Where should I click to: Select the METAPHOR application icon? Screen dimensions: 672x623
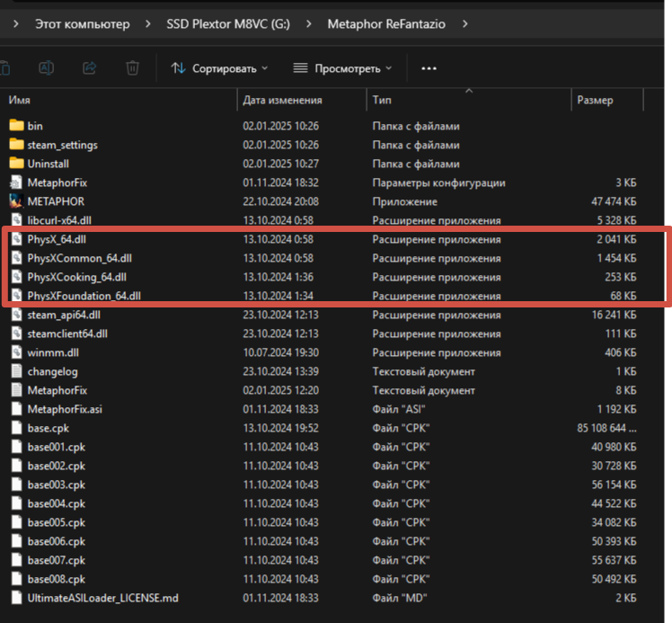coord(16,201)
